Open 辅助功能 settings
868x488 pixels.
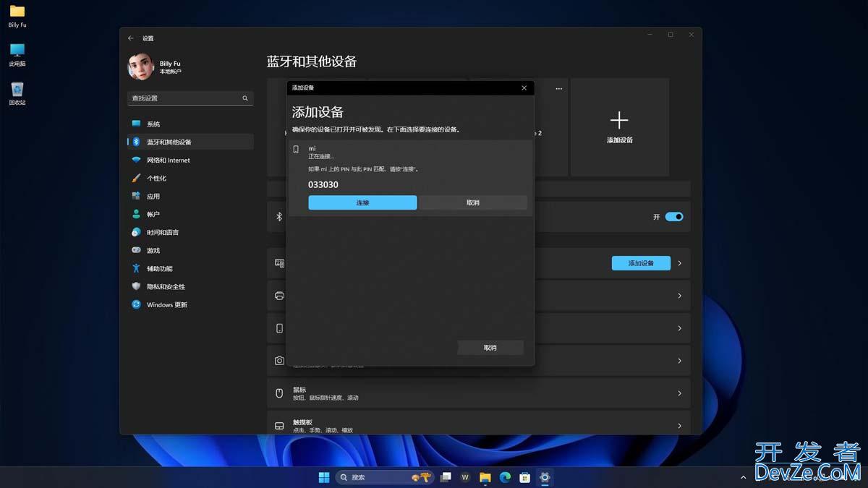click(x=190, y=268)
